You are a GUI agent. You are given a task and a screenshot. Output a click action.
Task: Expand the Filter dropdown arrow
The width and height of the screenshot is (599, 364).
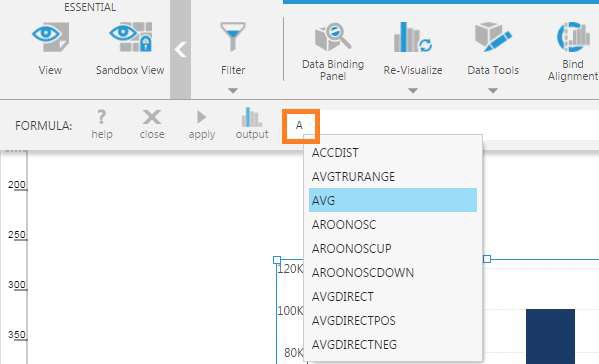pyautogui.click(x=233, y=91)
